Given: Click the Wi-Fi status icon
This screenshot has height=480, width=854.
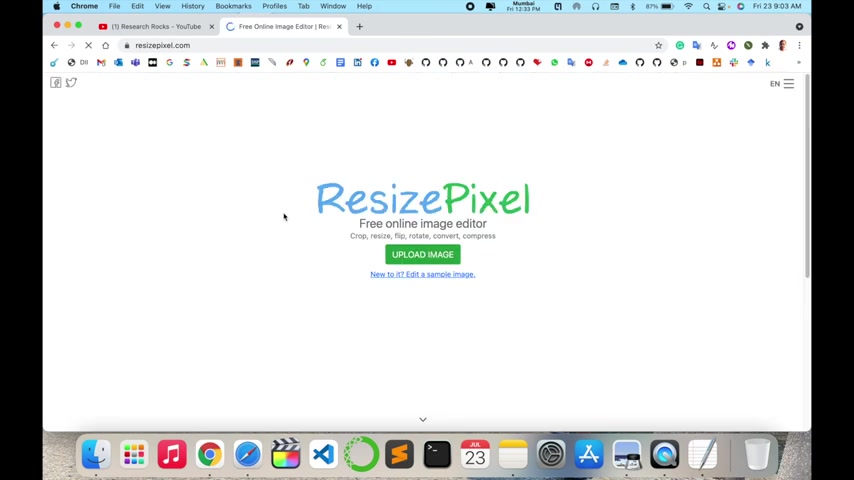Looking at the screenshot, I should [688, 6].
